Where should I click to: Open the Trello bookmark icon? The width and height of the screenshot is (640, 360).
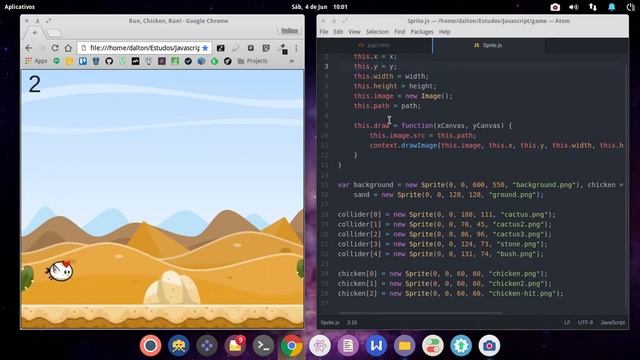point(83,61)
